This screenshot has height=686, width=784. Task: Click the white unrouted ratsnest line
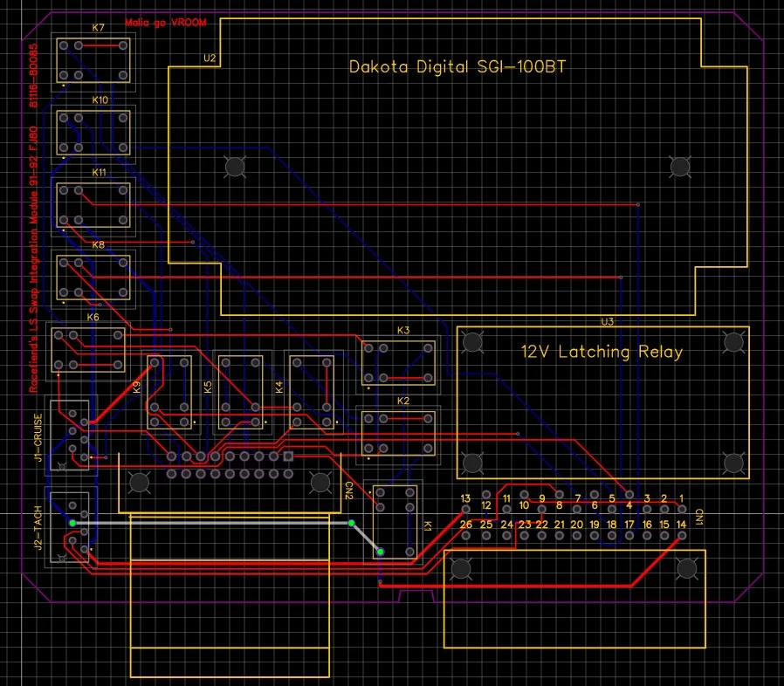click(212, 523)
